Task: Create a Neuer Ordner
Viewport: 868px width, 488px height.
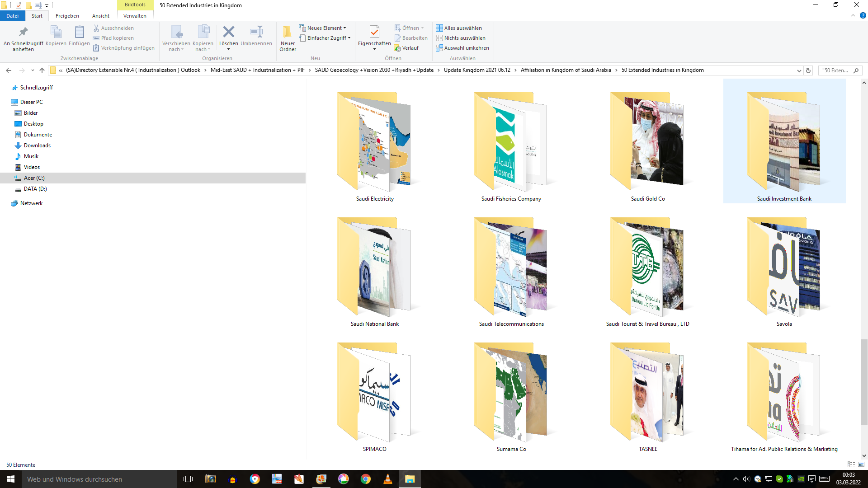Action: pos(288,38)
